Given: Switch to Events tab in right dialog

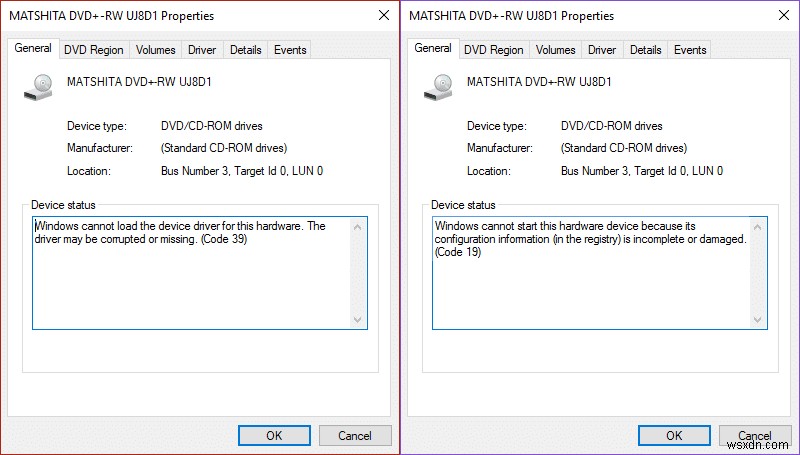Looking at the screenshot, I should point(690,50).
